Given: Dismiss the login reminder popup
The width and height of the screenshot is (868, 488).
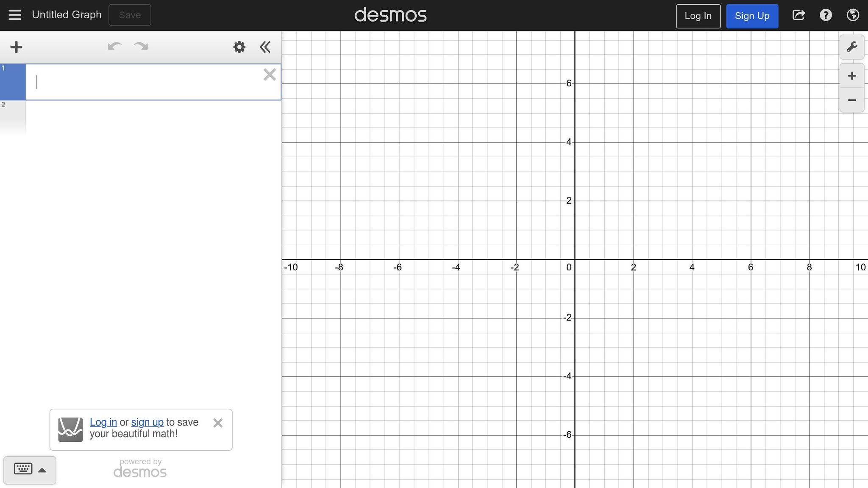Looking at the screenshot, I should click(x=218, y=423).
